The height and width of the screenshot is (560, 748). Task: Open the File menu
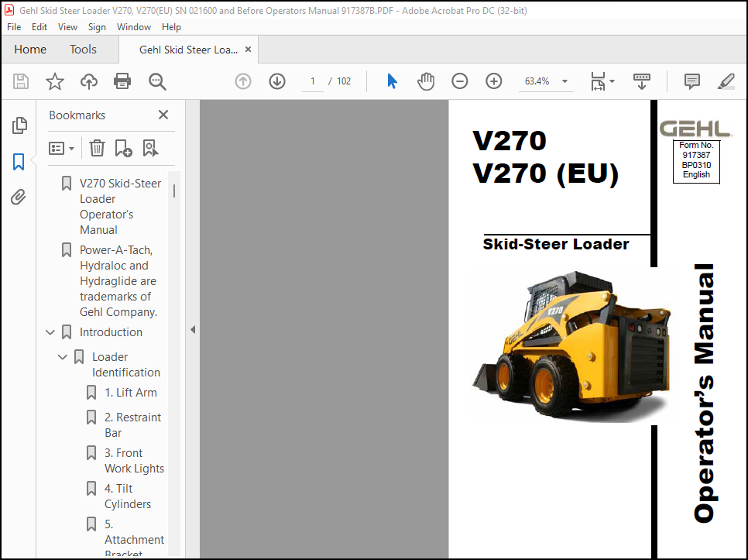click(x=14, y=27)
